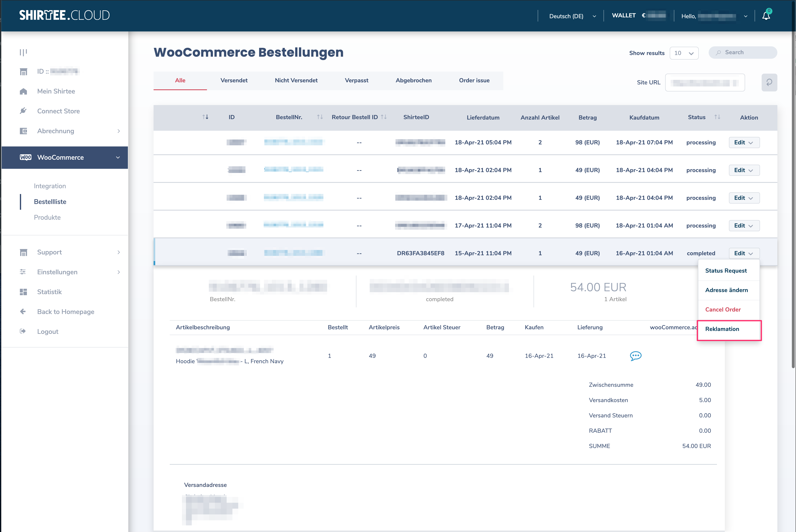
Task: Click the Statistik dashboard icon
Action: pos(23,292)
